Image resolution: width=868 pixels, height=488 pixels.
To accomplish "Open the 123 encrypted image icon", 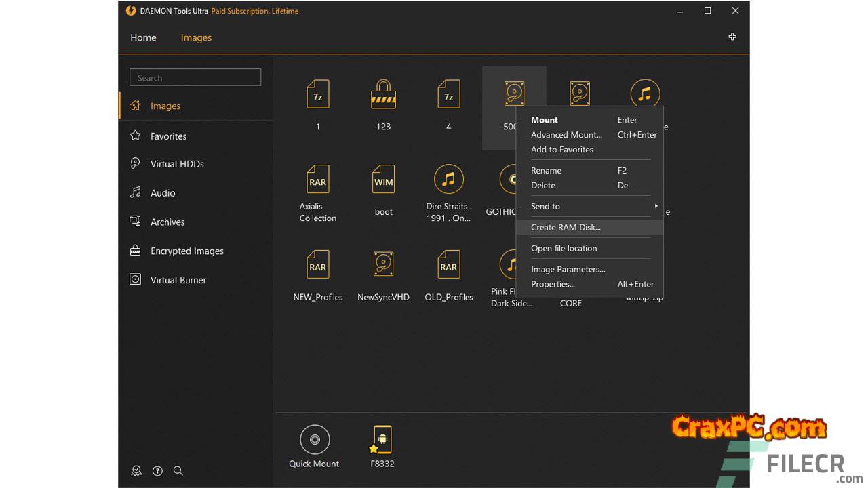I will pyautogui.click(x=383, y=94).
